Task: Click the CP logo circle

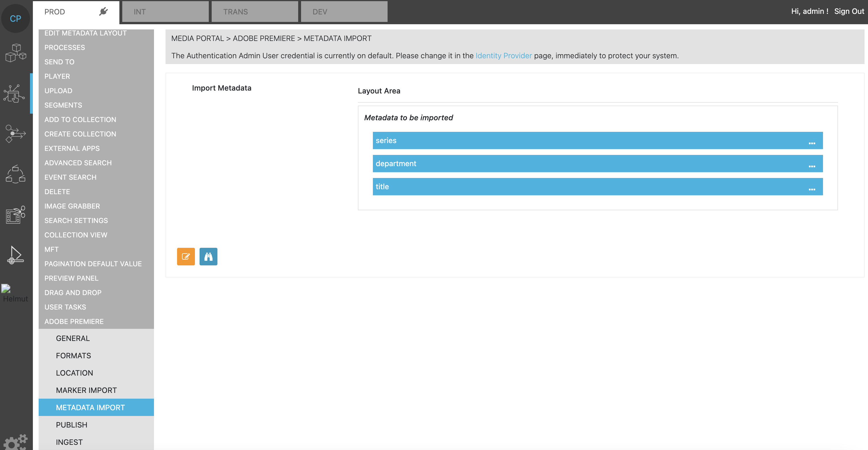Action: [x=16, y=18]
